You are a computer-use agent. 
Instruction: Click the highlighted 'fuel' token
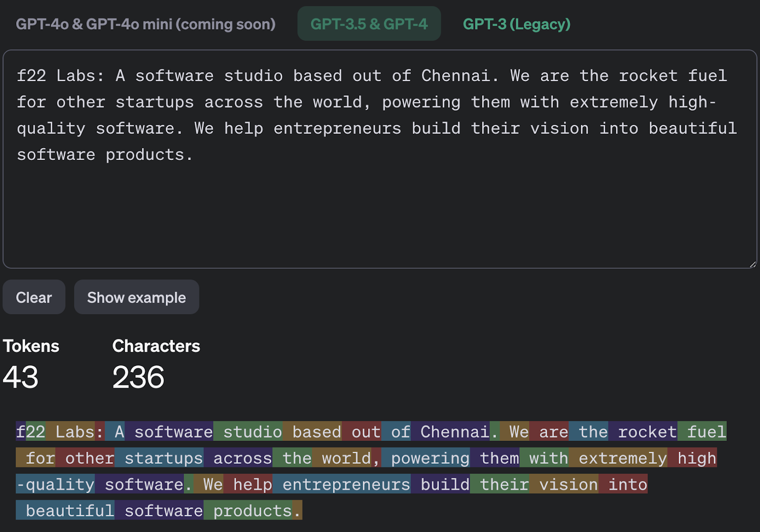click(702, 431)
